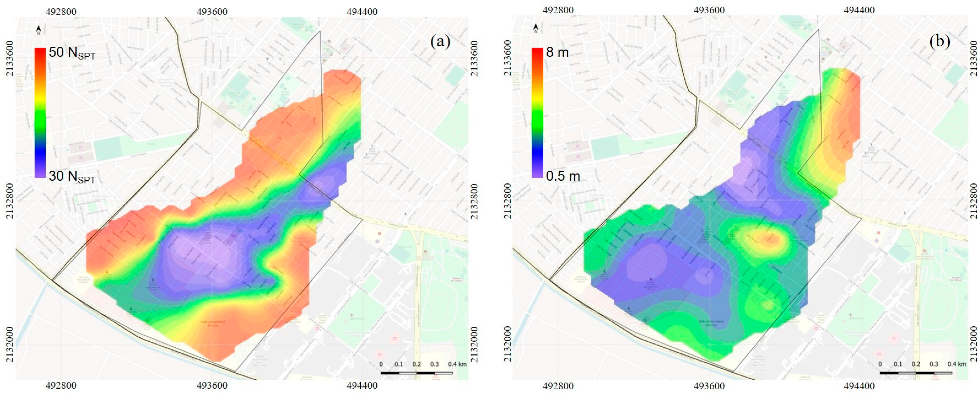Click the scale bar in map (b)
The width and height of the screenshot is (980, 393).
(x=916, y=373)
